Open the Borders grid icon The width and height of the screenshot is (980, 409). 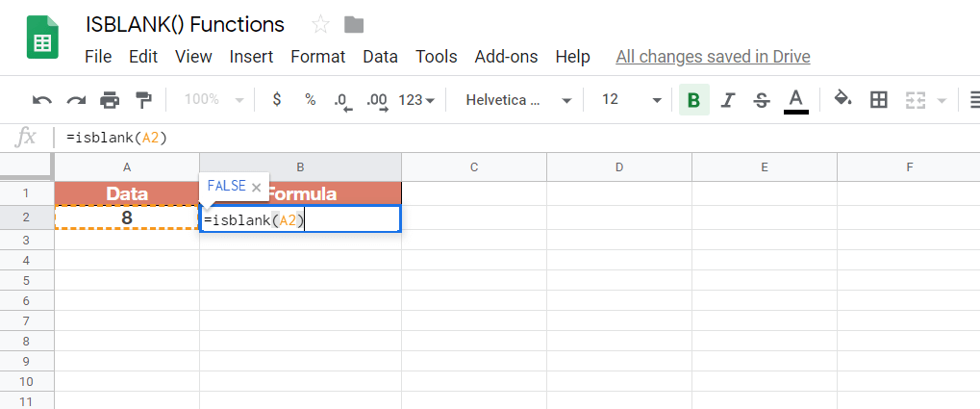[x=879, y=100]
